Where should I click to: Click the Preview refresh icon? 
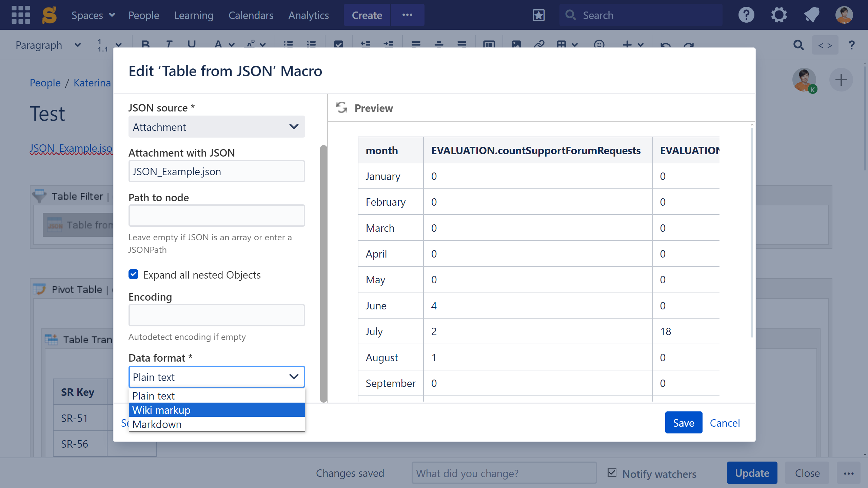(x=341, y=108)
